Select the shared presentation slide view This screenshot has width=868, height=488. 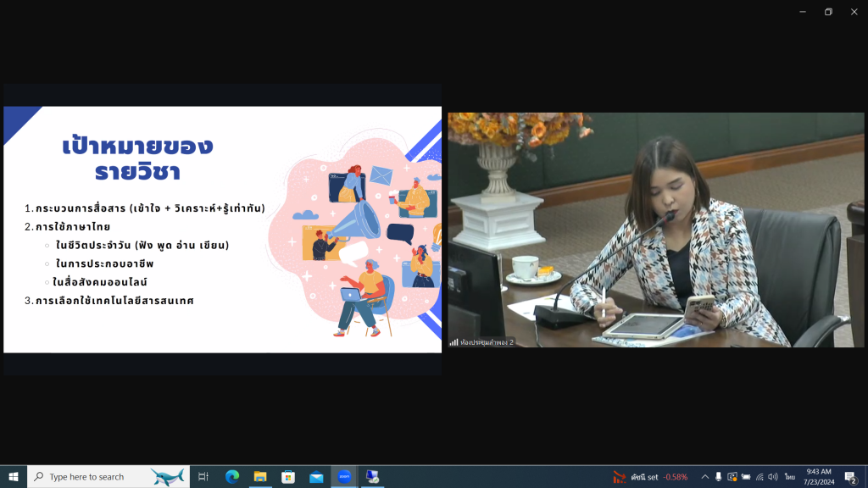[222, 229]
